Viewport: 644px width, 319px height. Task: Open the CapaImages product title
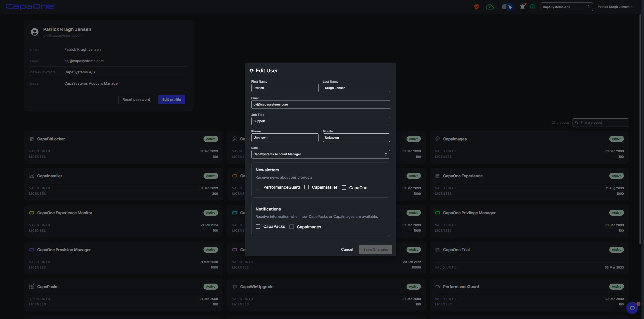pos(455,139)
